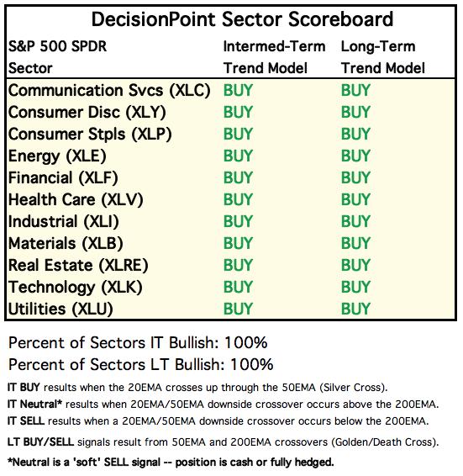Click the Long-Term Trend Model column header
The height and width of the screenshot is (476, 463).
(383, 57)
